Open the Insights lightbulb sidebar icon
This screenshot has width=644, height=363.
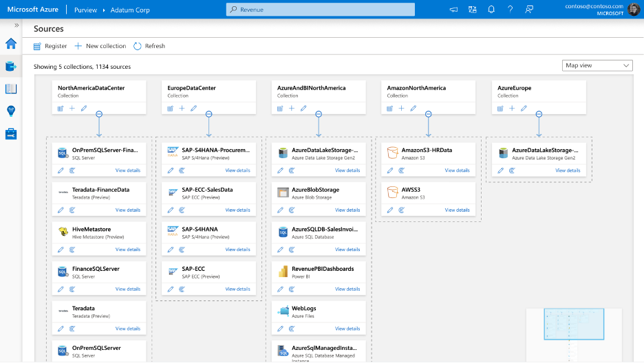11,111
